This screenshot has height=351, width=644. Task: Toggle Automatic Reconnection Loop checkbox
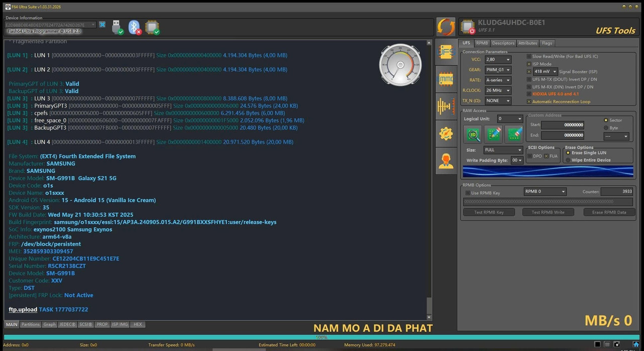pos(529,102)
